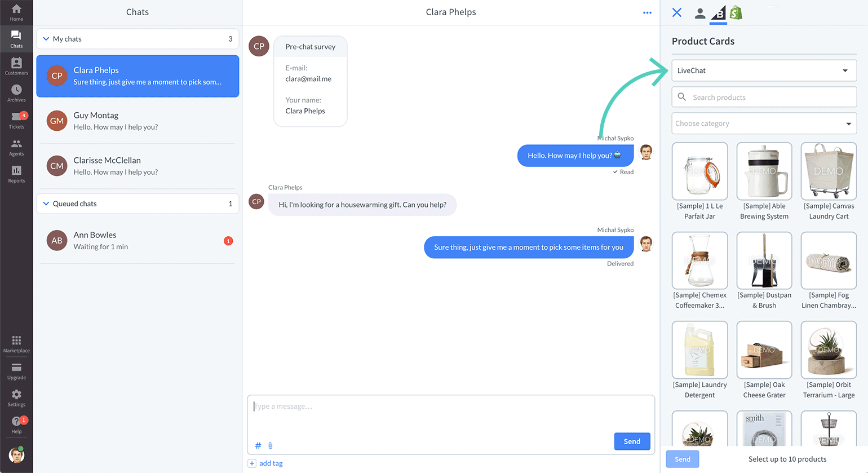
Task: Switch to the BigCommerce product cards tab
Action: [719, 13]
